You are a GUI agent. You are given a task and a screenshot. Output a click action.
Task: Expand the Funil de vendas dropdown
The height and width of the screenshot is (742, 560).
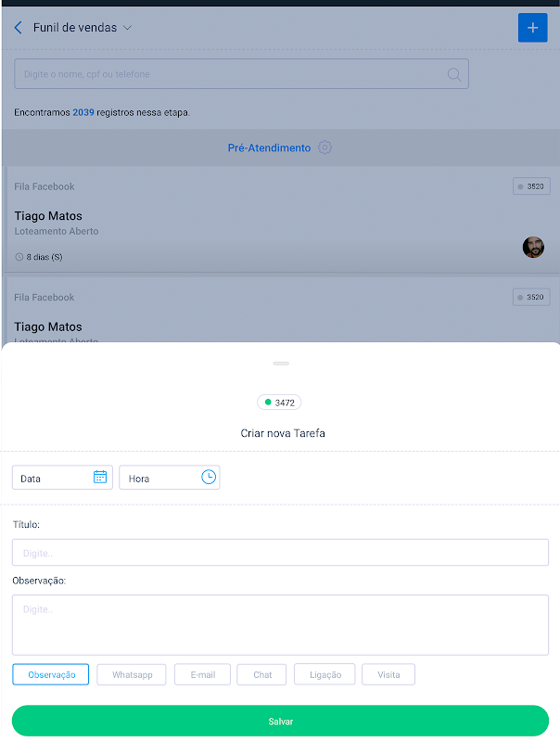(127, 28)
